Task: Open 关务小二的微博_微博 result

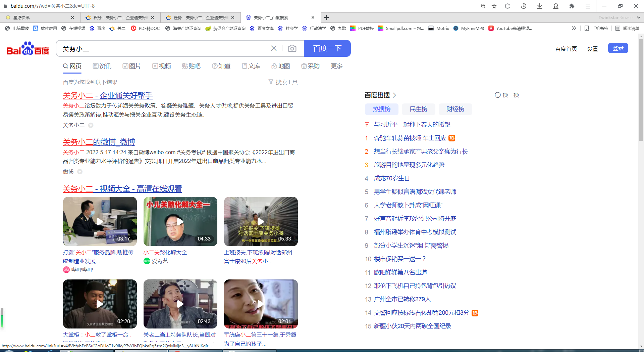Action: (x=99, y=142)
